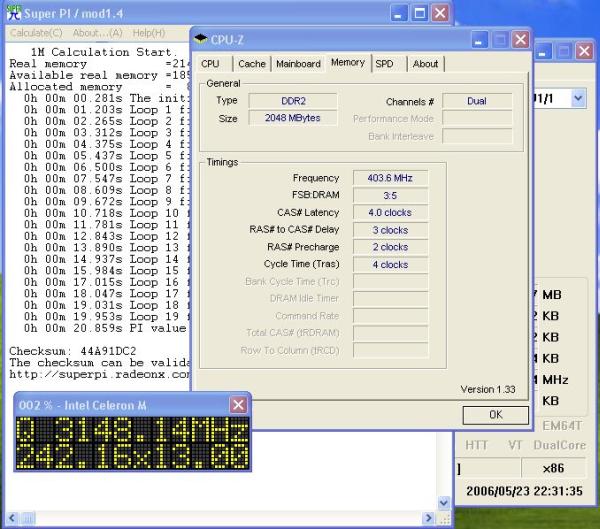Click the 1M Calculation Start line

(x=103, y=52)
